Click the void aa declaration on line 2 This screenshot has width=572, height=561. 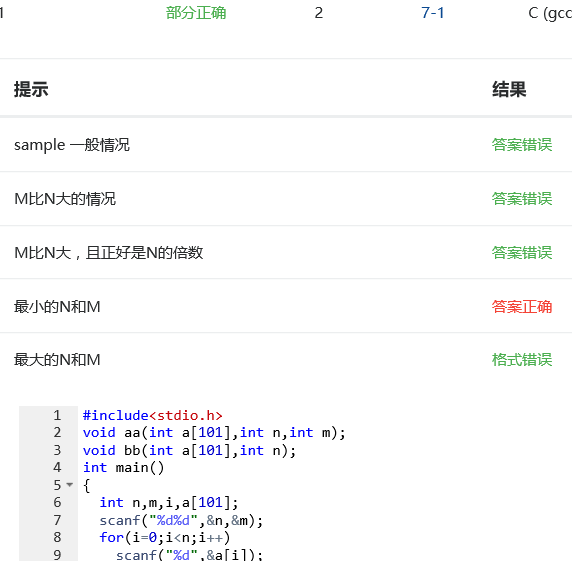tap(214, 433)
